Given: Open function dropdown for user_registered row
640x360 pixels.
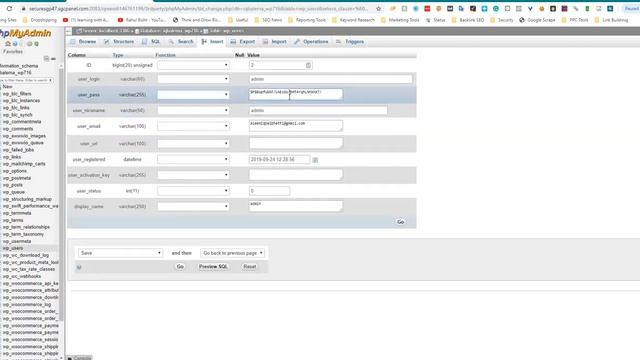Looking at the screenshot, I should click(x=193, y=159).
